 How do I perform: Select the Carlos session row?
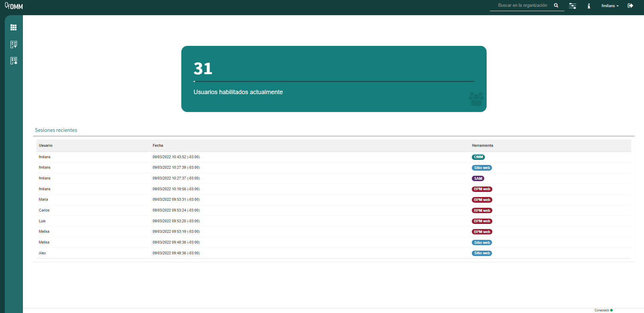(x=334, y=210)
